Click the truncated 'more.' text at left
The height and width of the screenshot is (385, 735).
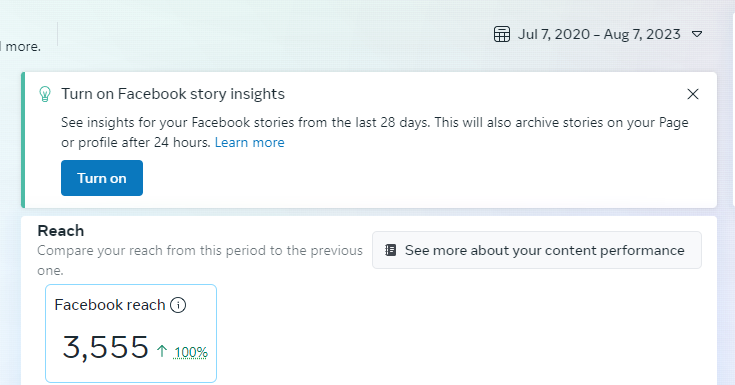[x=22, y=47]
